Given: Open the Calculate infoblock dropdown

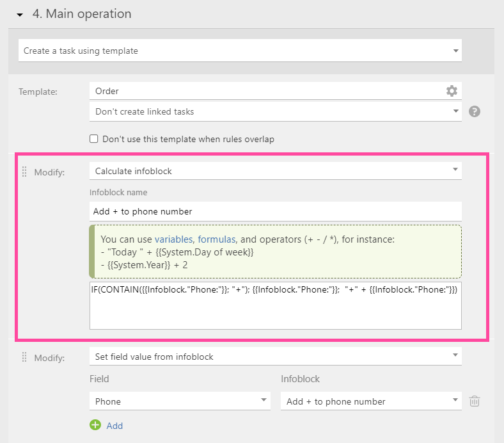Looking at the screenshot, I should 276,171.
